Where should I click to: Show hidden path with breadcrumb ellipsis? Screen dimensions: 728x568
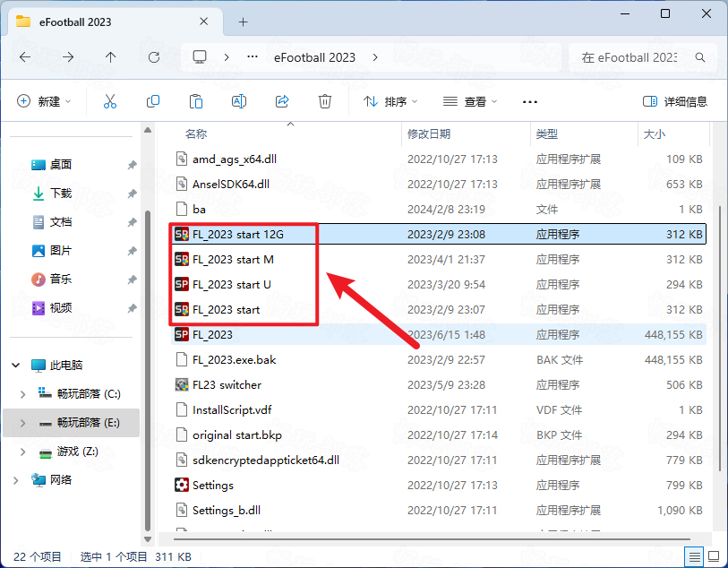[x=253, y=56]
